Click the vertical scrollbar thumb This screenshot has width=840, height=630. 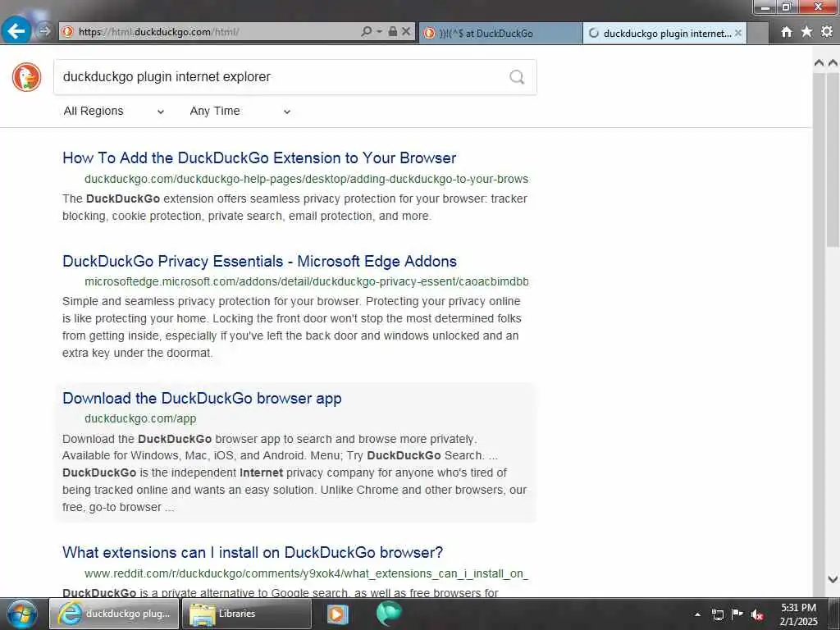[833, 161]
